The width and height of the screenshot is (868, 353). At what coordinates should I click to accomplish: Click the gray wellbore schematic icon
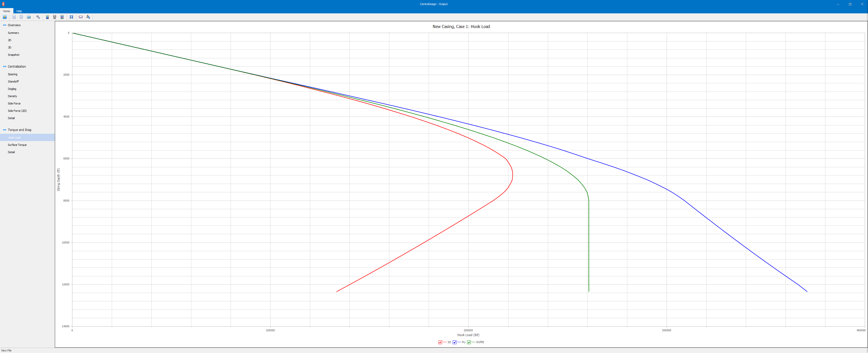tap(55, 17)
